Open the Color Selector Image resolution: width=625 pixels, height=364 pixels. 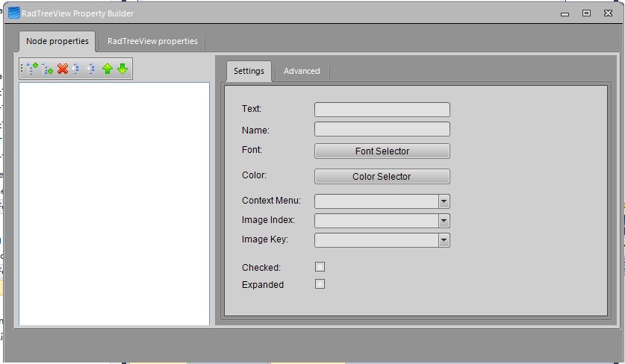[382, 177]
